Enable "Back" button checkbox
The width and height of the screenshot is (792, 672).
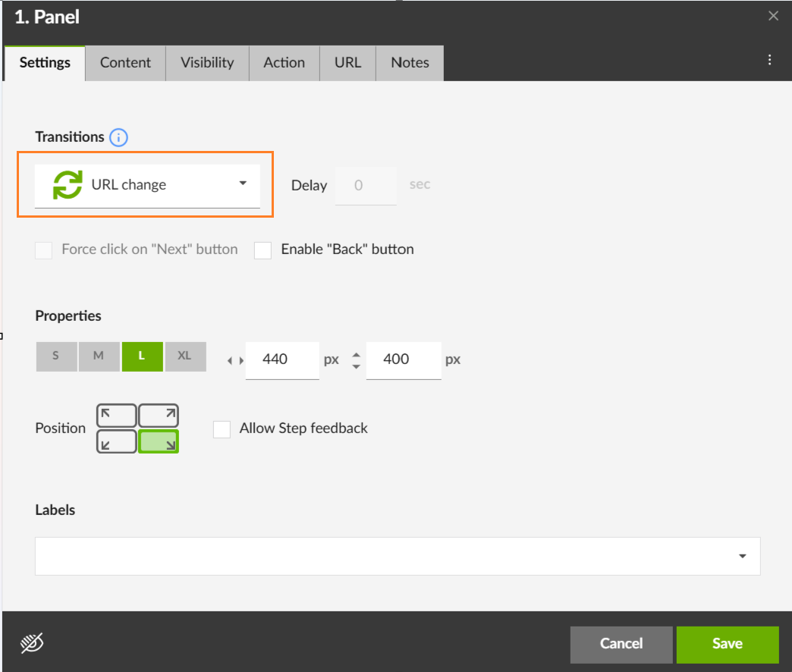[x=262, y=250]
